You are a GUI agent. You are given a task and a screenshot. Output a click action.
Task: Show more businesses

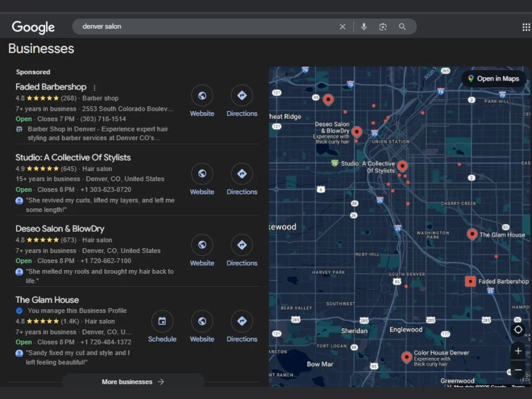coord(133,382)
